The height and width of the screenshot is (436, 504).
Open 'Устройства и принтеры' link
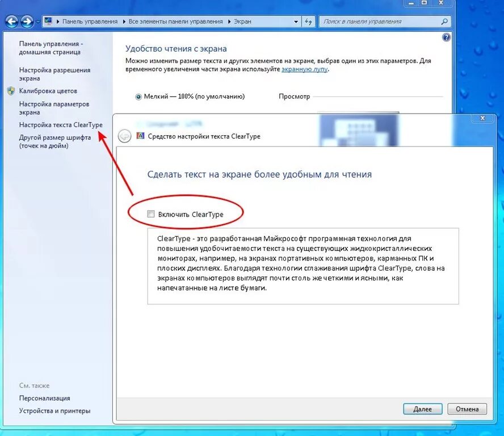[x=54, y=411]
